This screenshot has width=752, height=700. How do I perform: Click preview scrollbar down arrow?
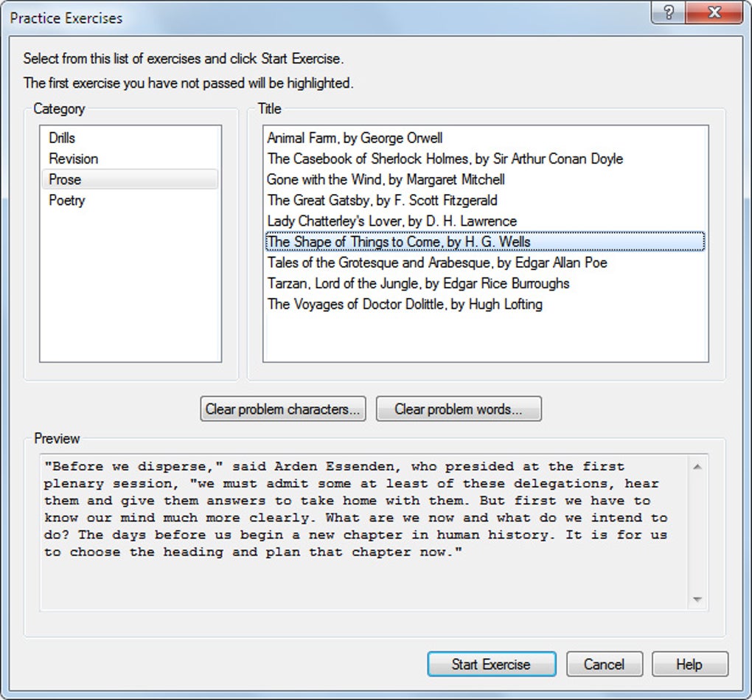(697, 599)
